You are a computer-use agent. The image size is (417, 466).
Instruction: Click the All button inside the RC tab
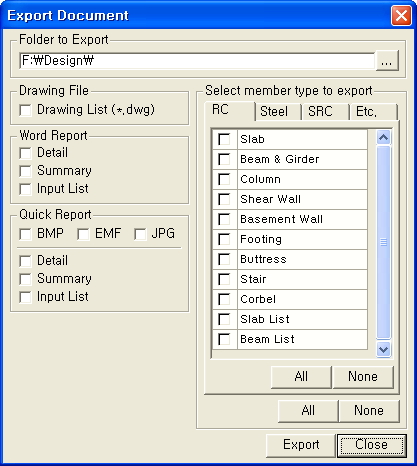pos(301,377)
